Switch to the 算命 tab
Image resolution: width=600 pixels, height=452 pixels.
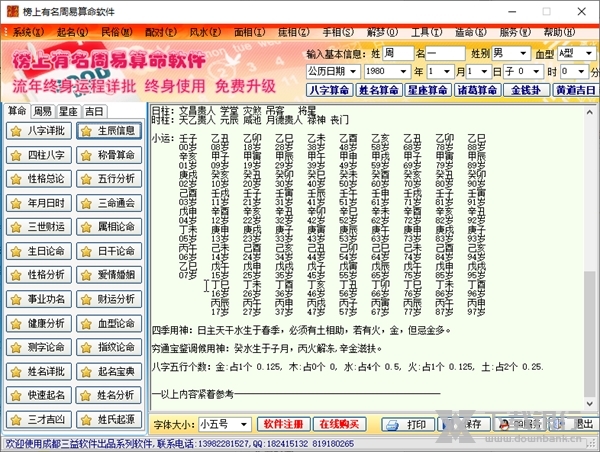(x=17, y=111)
